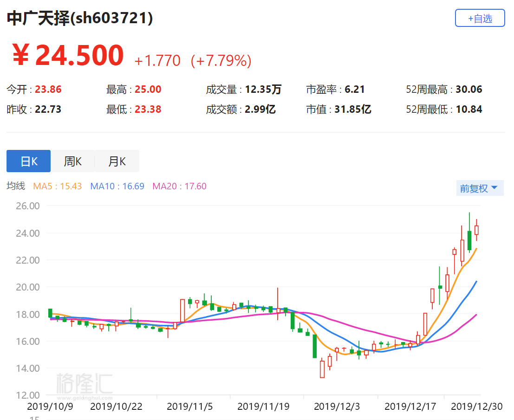The height and width of the screenshot is (420, 514).
Task: Click the percentage change (+7.79%)
Action: tap(221, 61)
